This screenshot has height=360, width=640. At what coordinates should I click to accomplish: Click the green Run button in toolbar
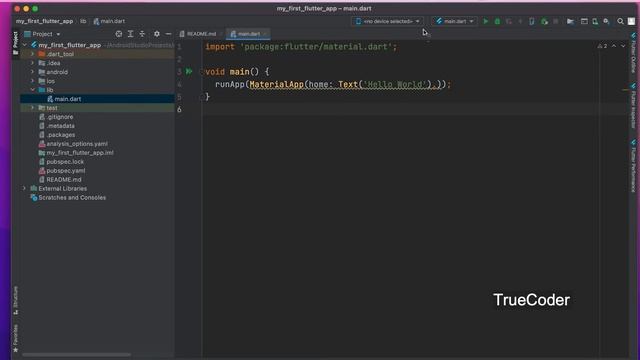[485, 21]
